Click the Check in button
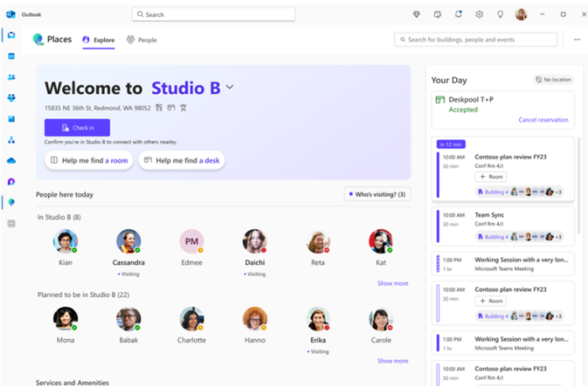The image size is (588, 386). click(x=77, y=128)
